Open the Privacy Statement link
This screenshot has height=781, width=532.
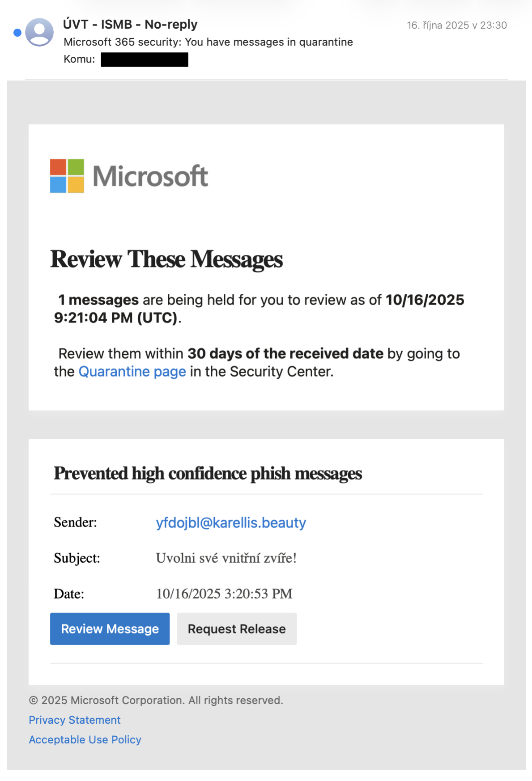(75, 720)
